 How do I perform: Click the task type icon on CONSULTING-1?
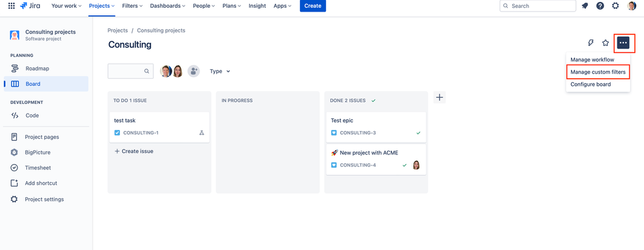point(117,133)
